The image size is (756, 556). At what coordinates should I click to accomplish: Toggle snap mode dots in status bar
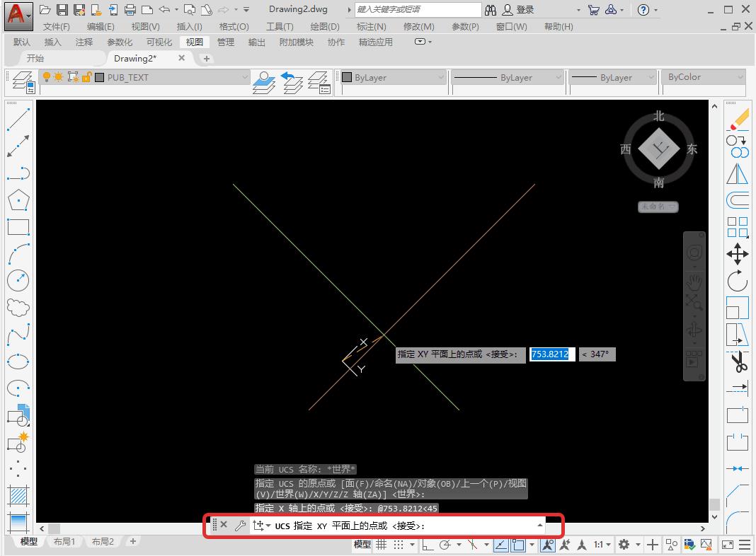(399, 545)
